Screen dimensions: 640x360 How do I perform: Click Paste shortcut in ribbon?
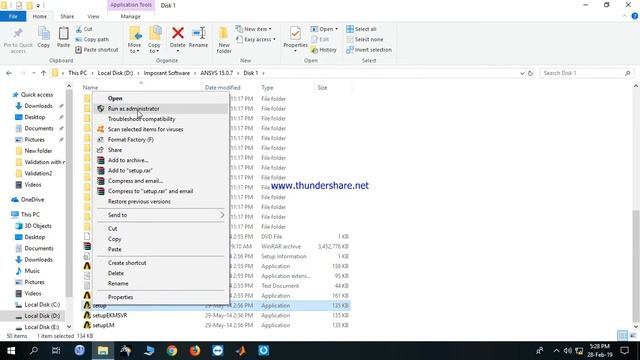coord(97,49)
